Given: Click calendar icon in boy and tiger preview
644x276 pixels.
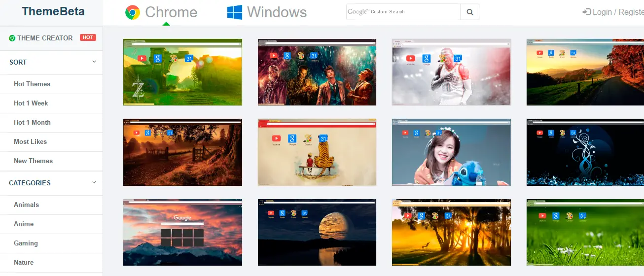Looking at the screenshot, I should pos(323,138).
